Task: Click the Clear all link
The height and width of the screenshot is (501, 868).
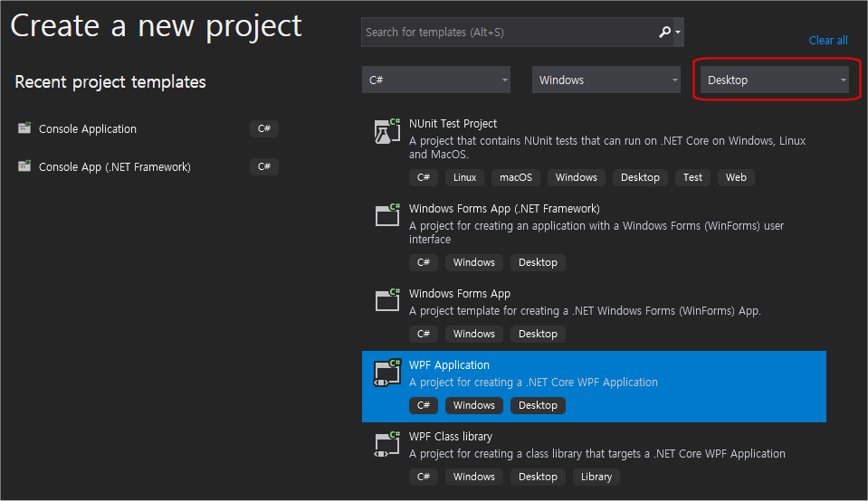Action: pyautogui.click(x=828, y=41)
